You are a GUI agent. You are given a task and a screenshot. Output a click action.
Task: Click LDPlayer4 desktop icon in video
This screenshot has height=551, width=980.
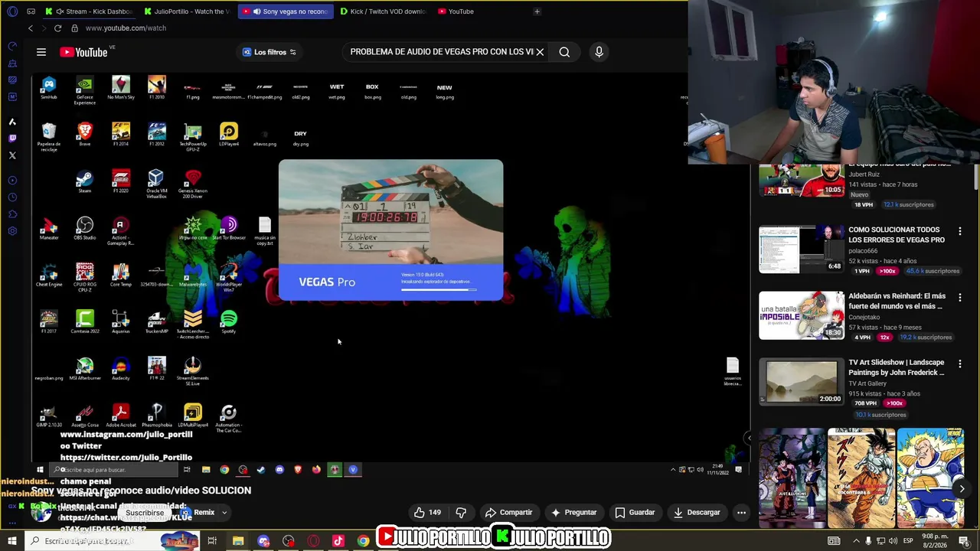pos(228,135)
